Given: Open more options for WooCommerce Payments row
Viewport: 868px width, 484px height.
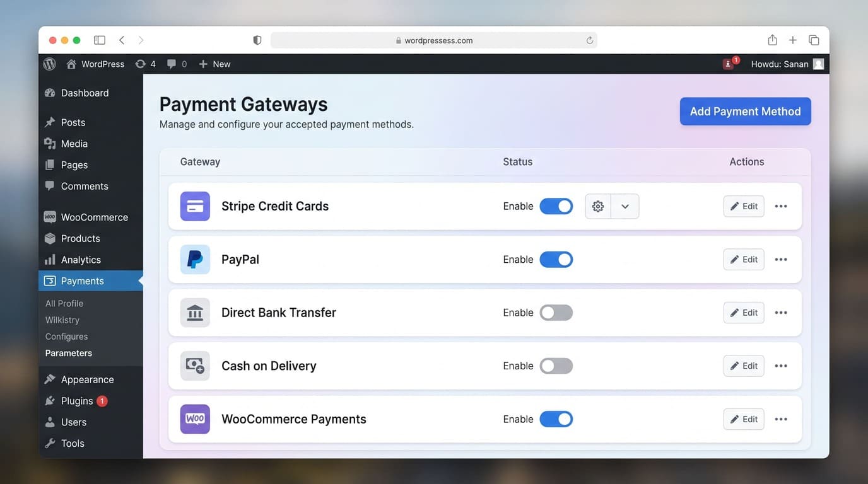Looking at the screenshot, I should [781, 420].
